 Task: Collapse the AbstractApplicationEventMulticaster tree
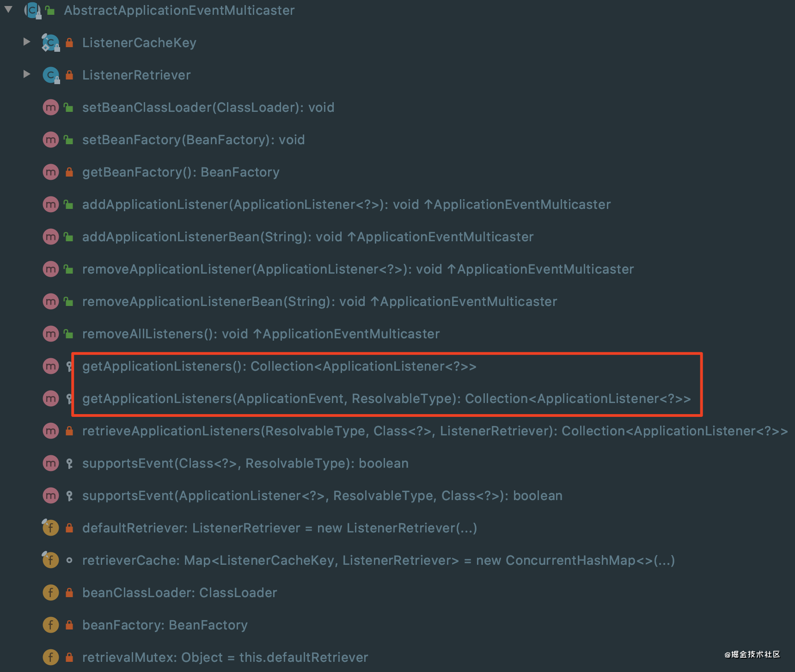tap(7, 9)
